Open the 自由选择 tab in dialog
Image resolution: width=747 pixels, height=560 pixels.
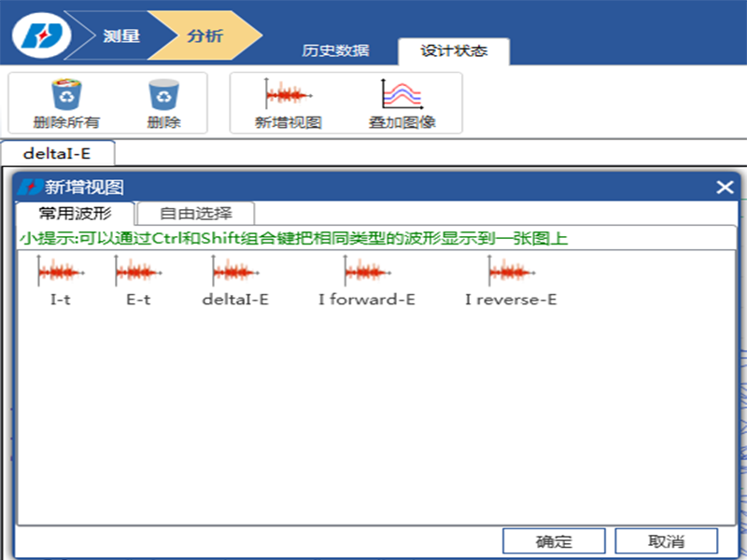tap(196, 214)
